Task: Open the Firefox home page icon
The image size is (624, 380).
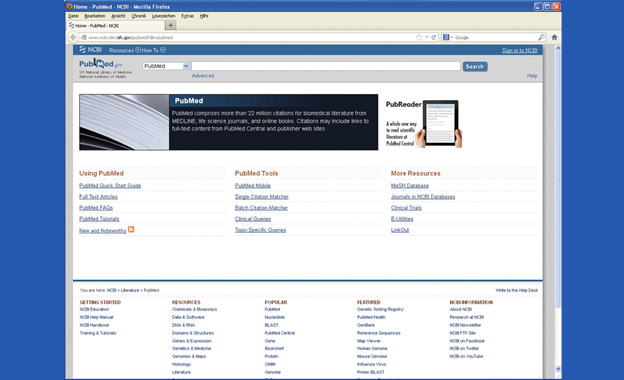Action: tap(554, 37)
